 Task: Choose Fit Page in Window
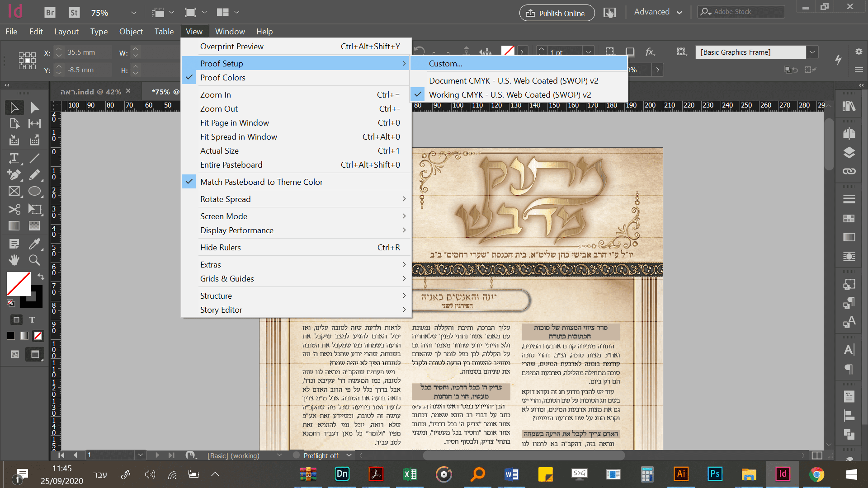tap(234, 123)
